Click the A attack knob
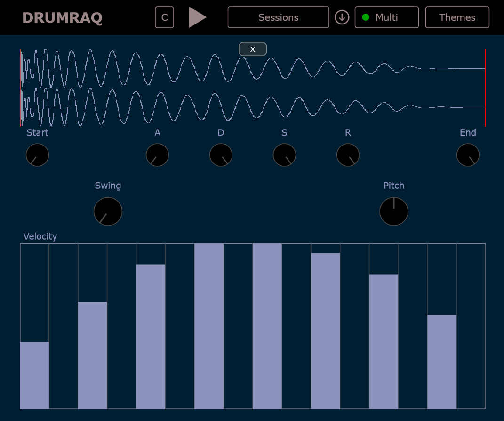The image size is (504, 421). [x=158, y=155]
